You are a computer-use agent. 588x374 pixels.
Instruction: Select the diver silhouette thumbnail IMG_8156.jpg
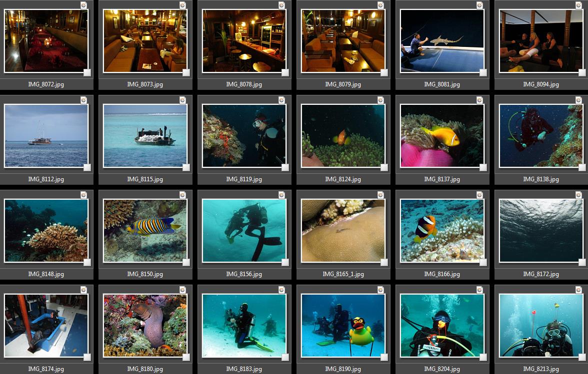(x=244, y=231)
